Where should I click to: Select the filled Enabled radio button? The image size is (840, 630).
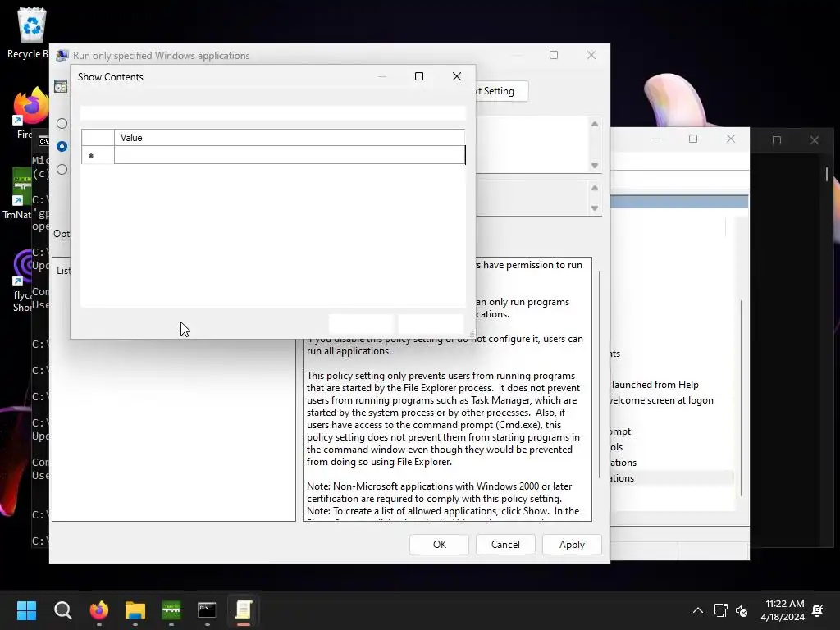click(x=62, y=146)
